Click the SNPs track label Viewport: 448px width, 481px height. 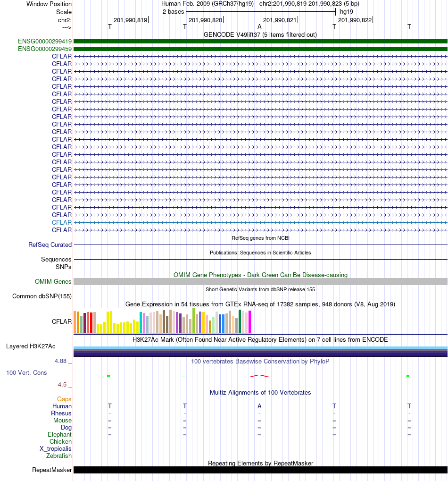coord(64,267)
